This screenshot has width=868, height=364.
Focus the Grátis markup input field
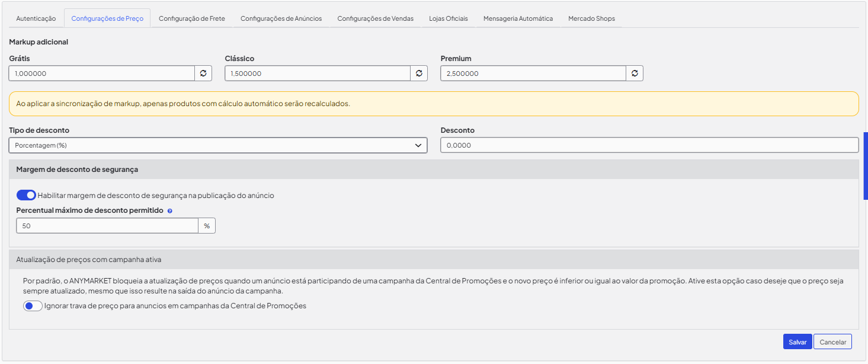point(102,74)
